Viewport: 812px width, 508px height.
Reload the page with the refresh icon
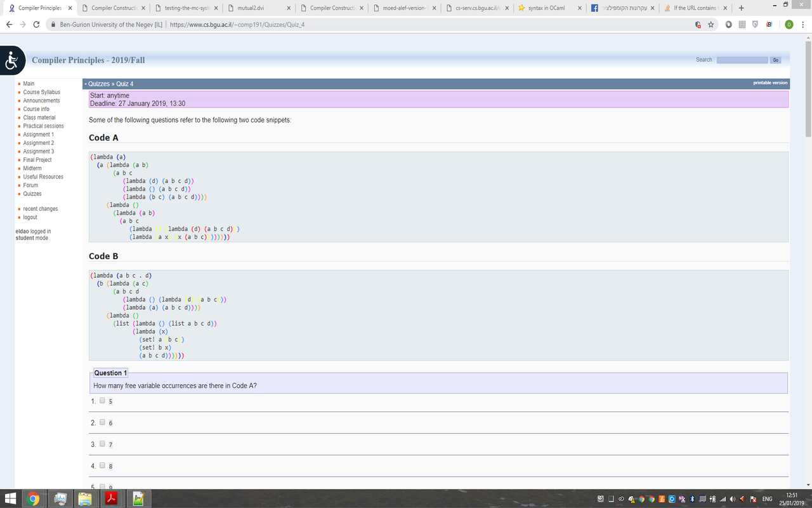click(x=36, y=25)
